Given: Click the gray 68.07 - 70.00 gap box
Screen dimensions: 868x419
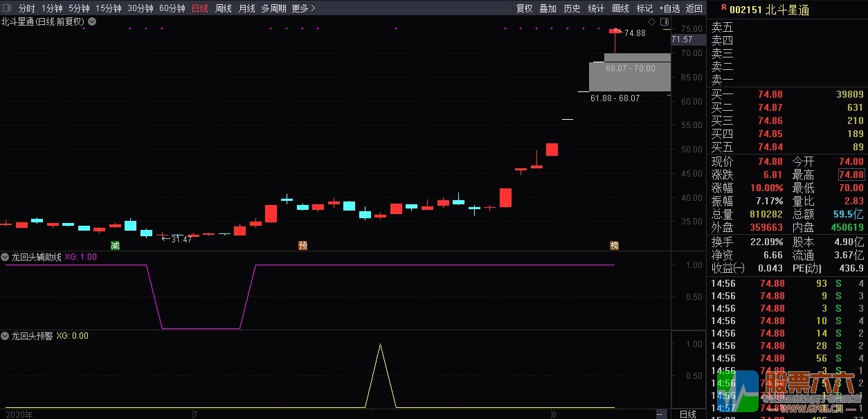Looking at the screenshot, I should pos(638,57).
